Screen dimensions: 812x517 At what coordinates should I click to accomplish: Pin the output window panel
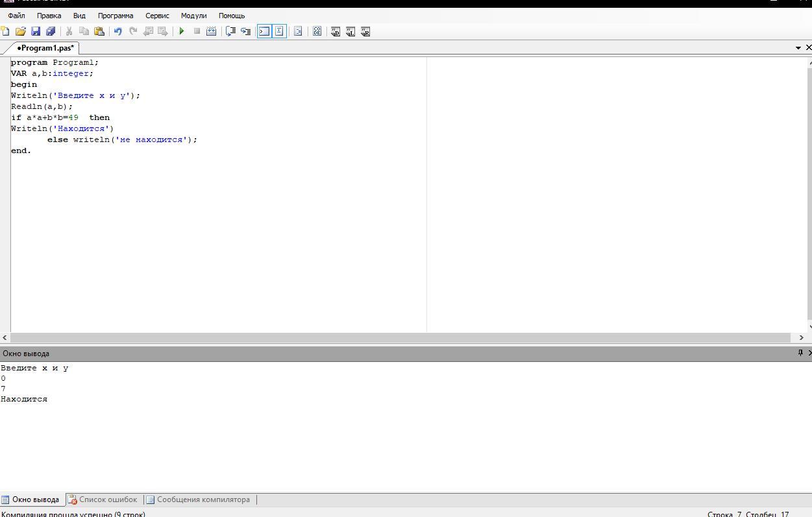tap(800, 353)
